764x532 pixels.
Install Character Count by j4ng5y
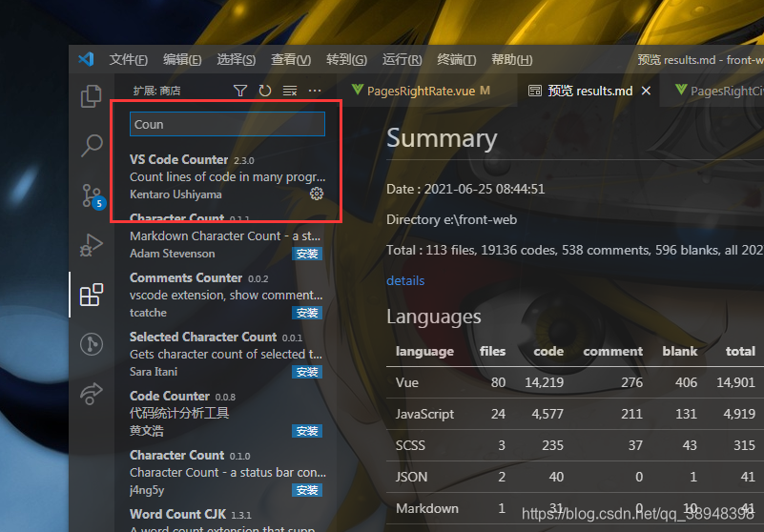(x=307, y=490)
